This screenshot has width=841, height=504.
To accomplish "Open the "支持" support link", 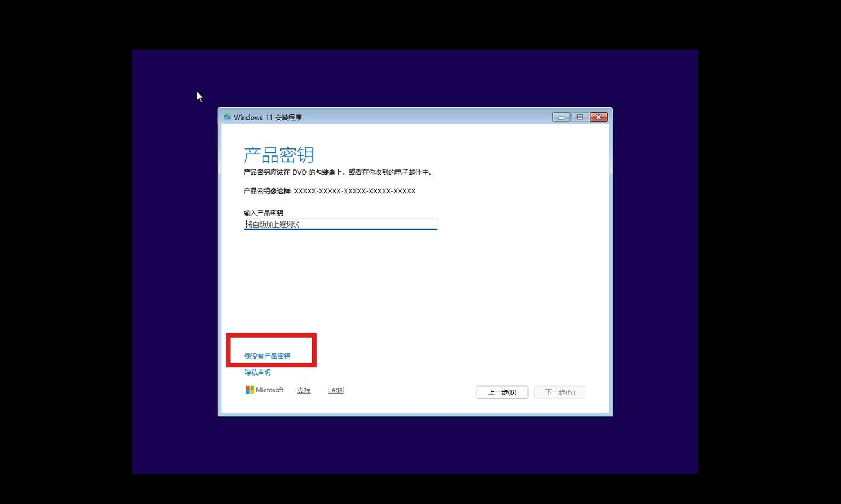I will coord(304,390).
